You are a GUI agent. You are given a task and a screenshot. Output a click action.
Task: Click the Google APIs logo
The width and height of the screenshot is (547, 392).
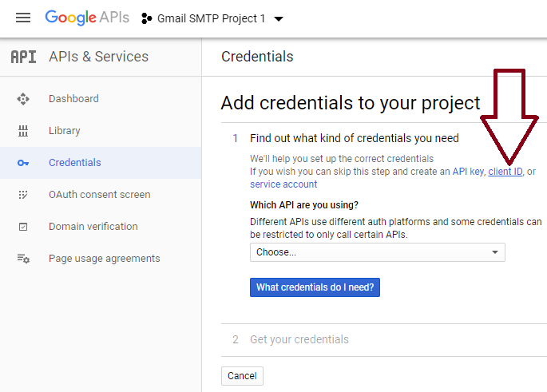87,18
